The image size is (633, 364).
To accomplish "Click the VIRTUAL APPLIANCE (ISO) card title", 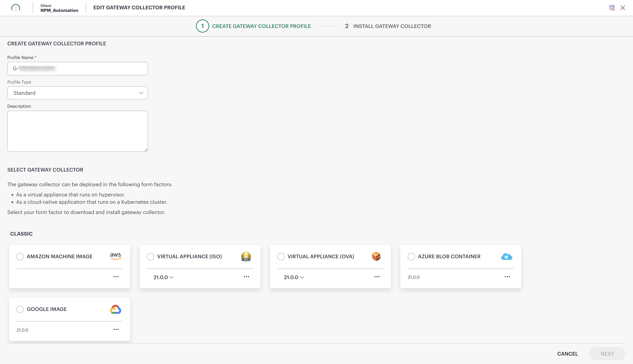I will [x=189, y=256].
